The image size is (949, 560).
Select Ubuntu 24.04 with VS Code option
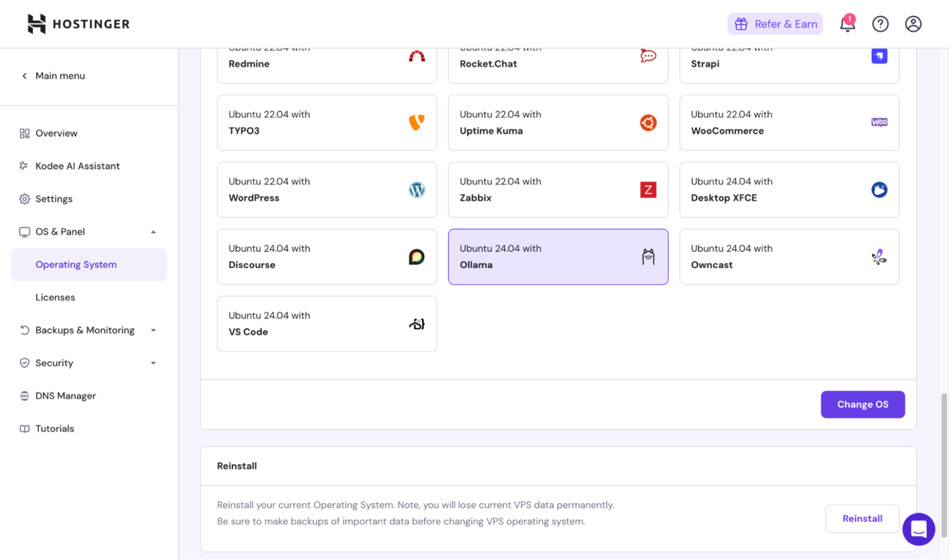(x=326, y=324)
